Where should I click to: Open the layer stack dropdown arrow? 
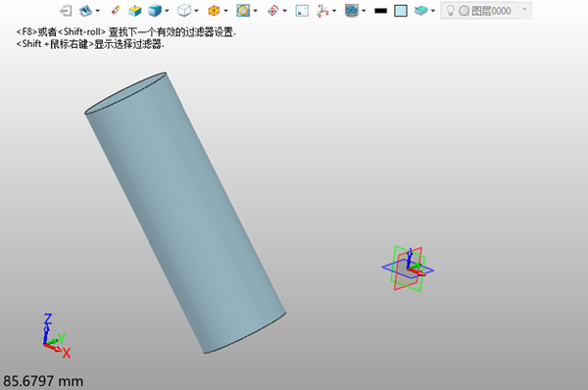point(433,11)
